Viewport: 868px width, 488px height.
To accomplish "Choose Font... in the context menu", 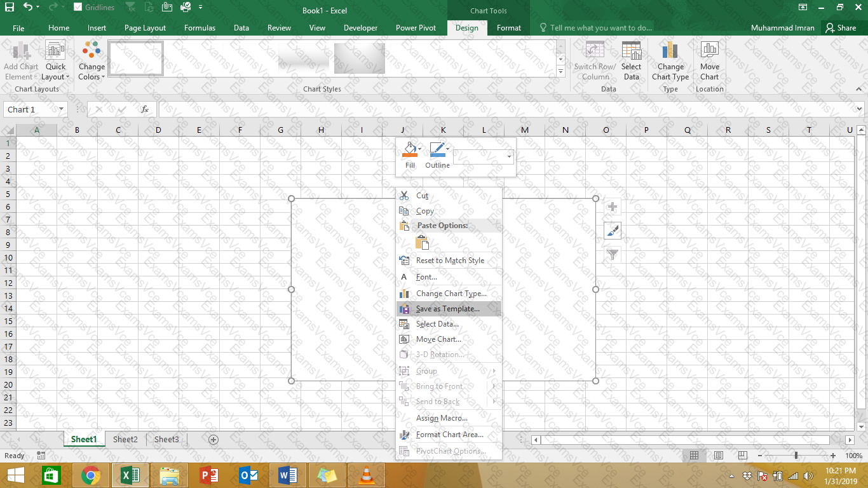I will click(x=449, y=277).
